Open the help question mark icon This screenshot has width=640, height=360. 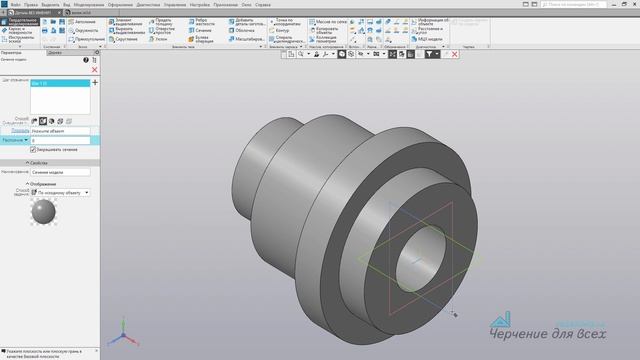click(86, 60)
